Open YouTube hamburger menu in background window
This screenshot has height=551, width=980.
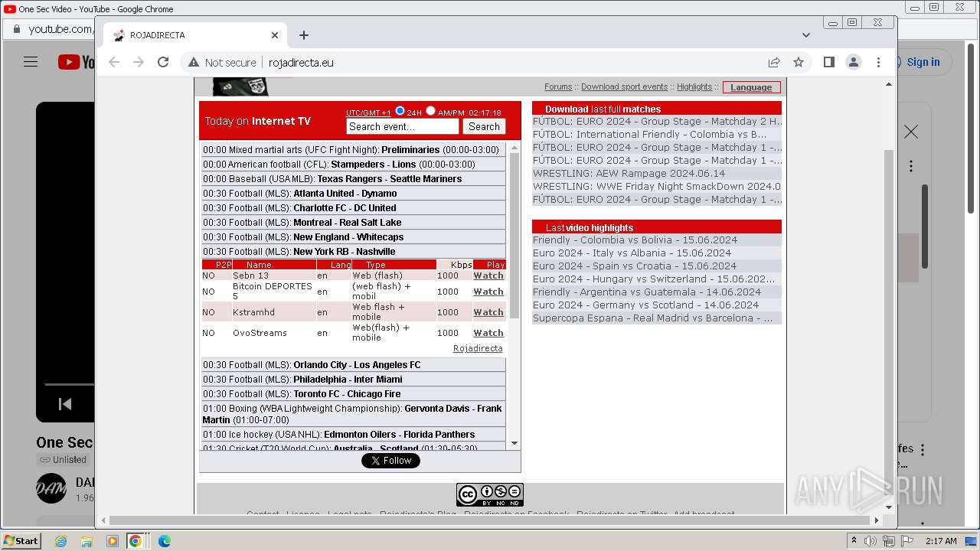[x=31, y=62]
